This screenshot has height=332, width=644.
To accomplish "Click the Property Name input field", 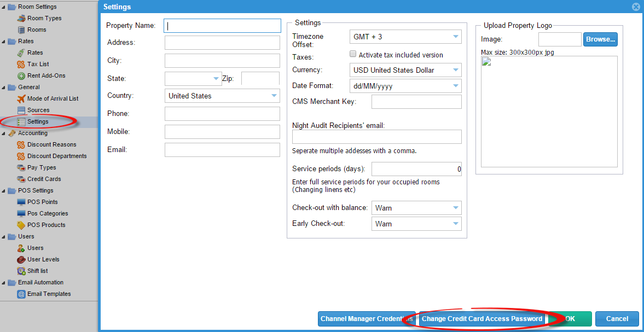I will (222, 26).
